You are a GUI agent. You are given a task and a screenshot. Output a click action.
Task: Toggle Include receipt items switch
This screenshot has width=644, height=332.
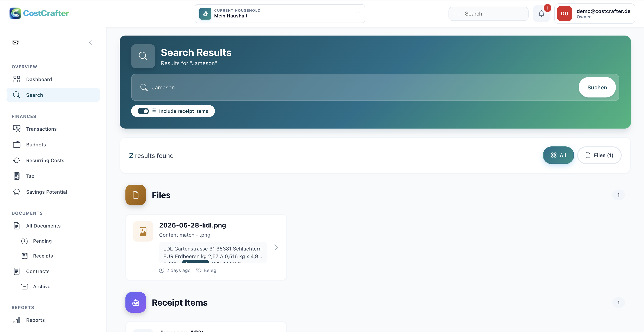pos(143,111)
